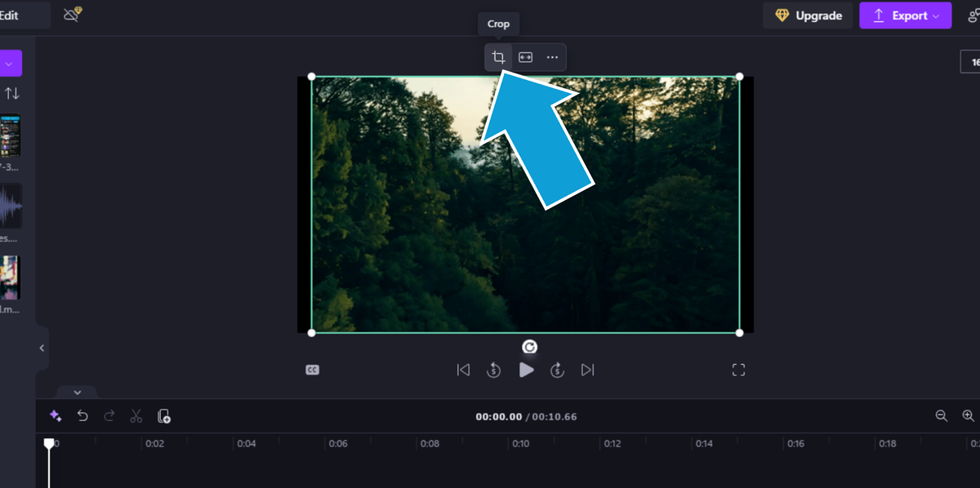Toggle fullscreen preview mode
The width and height of the screenshot is (980, 488).
click(x=738, y=370)
